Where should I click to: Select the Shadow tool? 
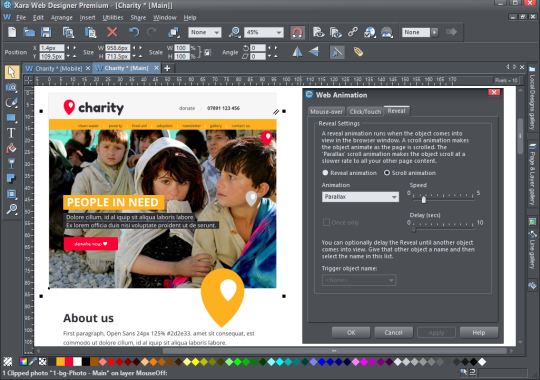11,178
